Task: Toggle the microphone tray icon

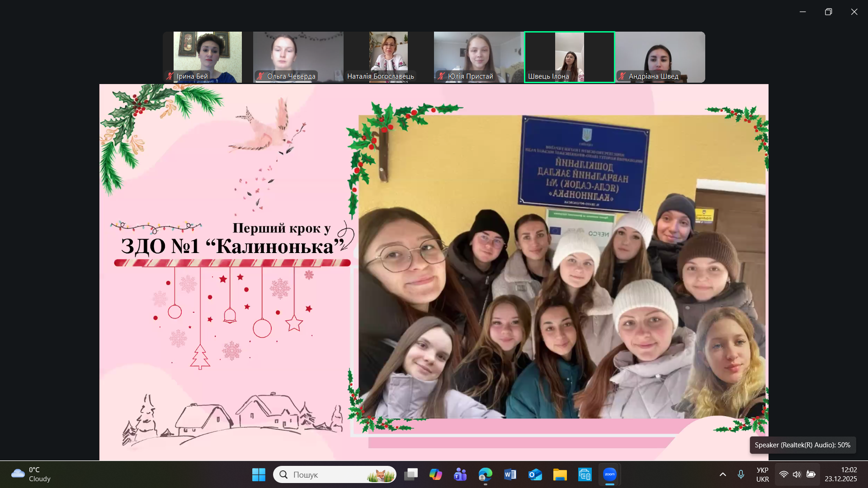Action: pos(741,474)
